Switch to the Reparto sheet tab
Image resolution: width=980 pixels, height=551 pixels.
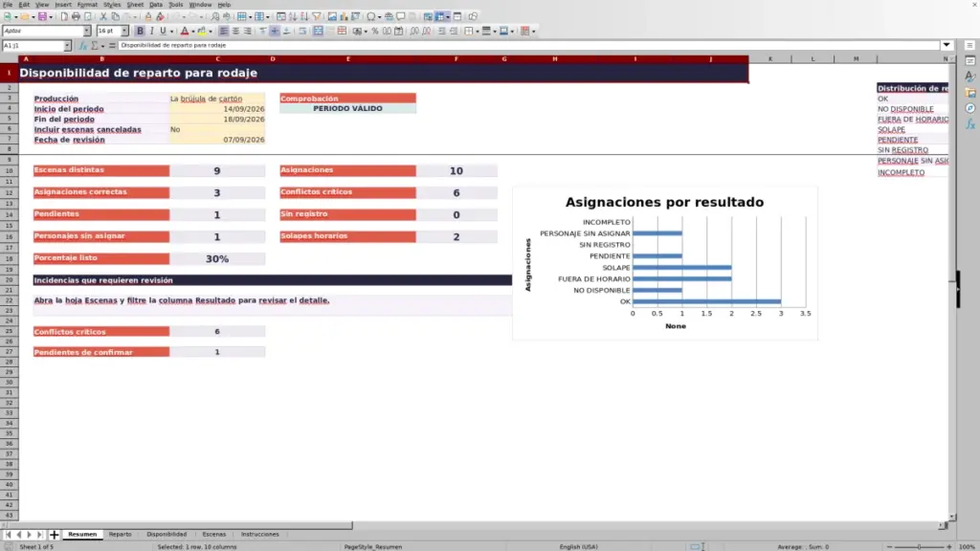[x=120, y=534]
